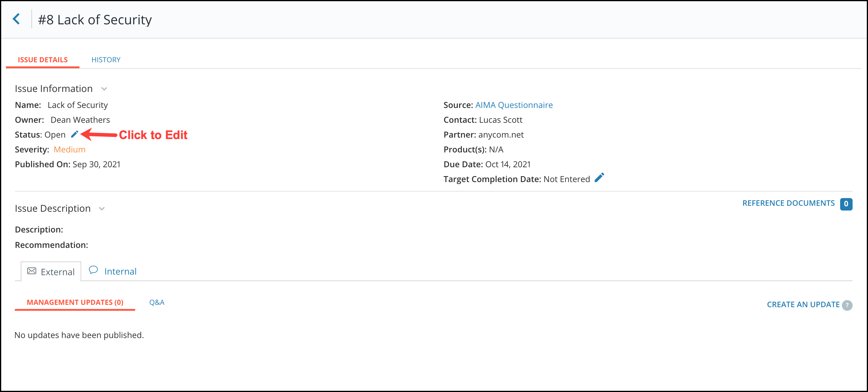Screen dimensions: 868x392
Task: Click the Description label
Action: [x=39, y=230]
